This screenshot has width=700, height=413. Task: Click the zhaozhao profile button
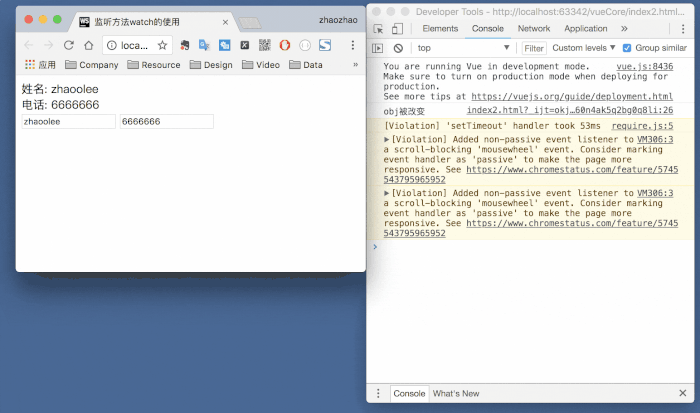(338, 20)
